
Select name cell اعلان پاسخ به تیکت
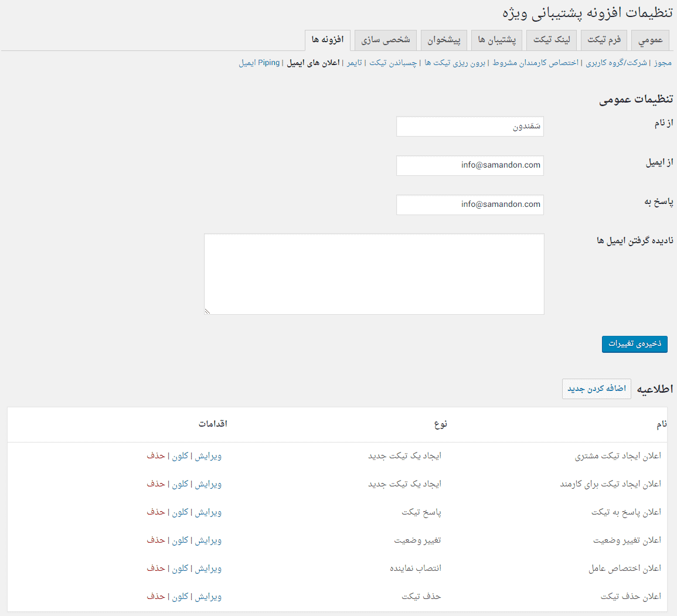tap(626, 512)
